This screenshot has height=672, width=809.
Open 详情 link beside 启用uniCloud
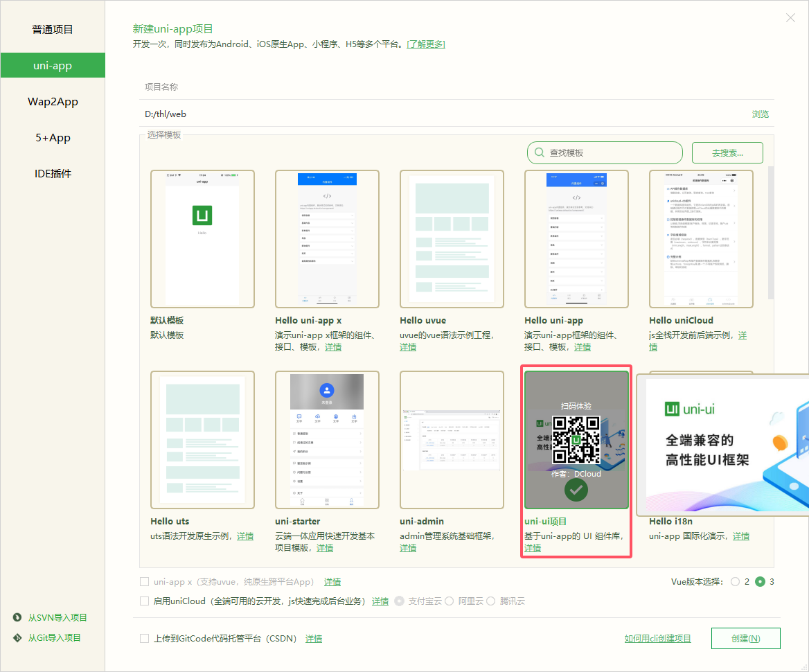click(x=380, y=601)
